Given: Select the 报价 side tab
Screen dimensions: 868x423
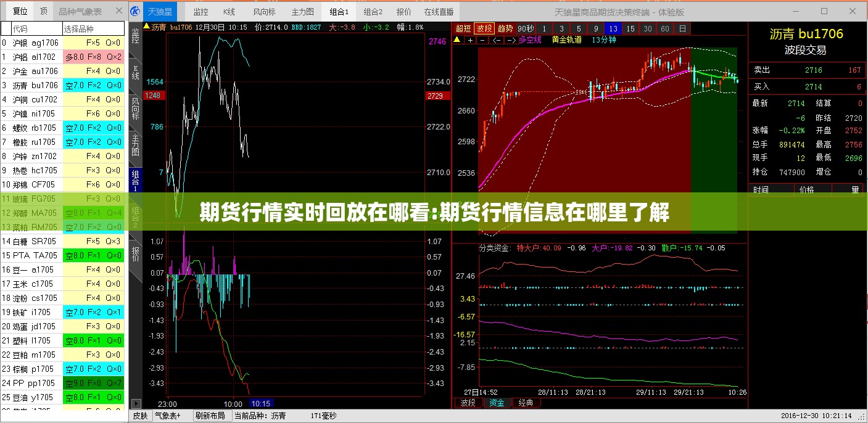Looking at the screenshot, I should point(136,255).
